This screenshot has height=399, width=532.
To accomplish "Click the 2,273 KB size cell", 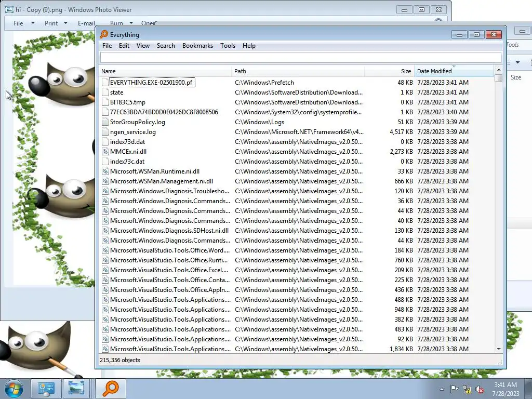I will 401,151.
